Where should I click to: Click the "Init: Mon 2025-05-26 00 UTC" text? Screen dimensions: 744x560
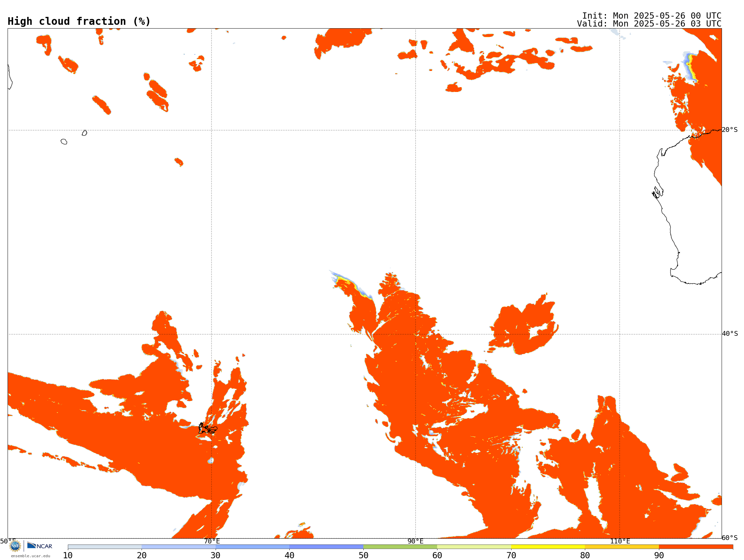(x=652, y=16)
